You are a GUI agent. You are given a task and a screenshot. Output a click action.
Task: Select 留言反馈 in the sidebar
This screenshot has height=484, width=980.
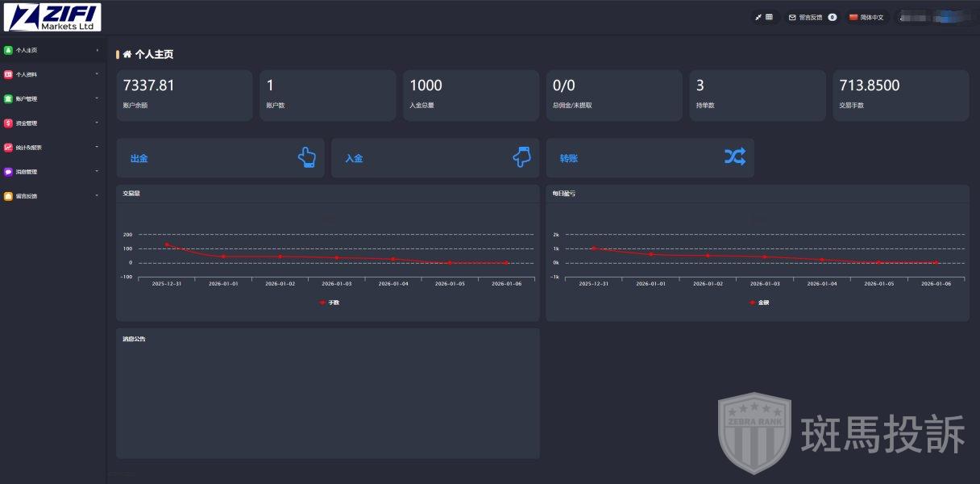[x=27, y=196]
